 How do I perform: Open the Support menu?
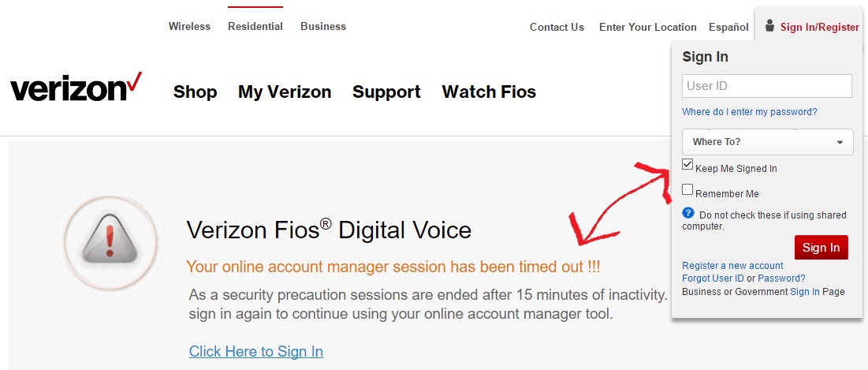386,92
